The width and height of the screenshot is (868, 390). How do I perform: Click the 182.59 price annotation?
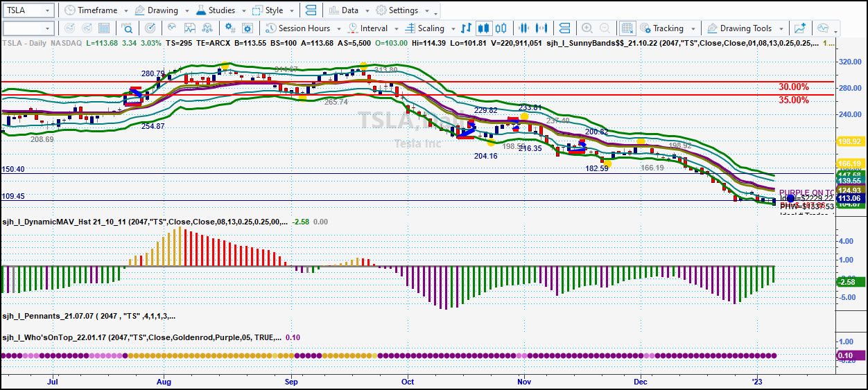597,168
